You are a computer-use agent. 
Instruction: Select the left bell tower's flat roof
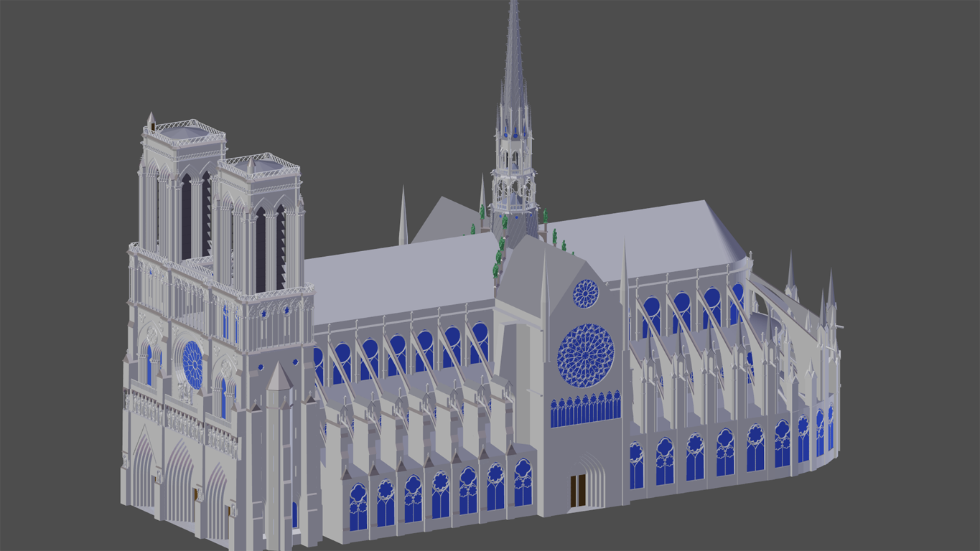click(x=185, y=130)
